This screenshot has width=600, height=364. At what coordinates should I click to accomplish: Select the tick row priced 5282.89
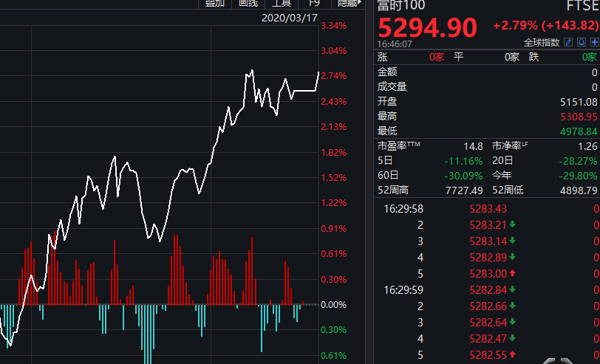pos(488,258)
